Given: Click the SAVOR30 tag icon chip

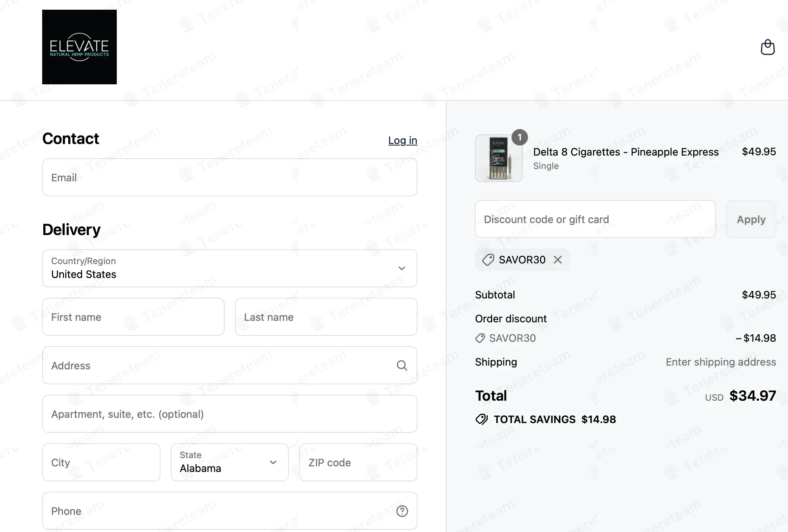Looking at the screenshot, I should click(488, 260).
